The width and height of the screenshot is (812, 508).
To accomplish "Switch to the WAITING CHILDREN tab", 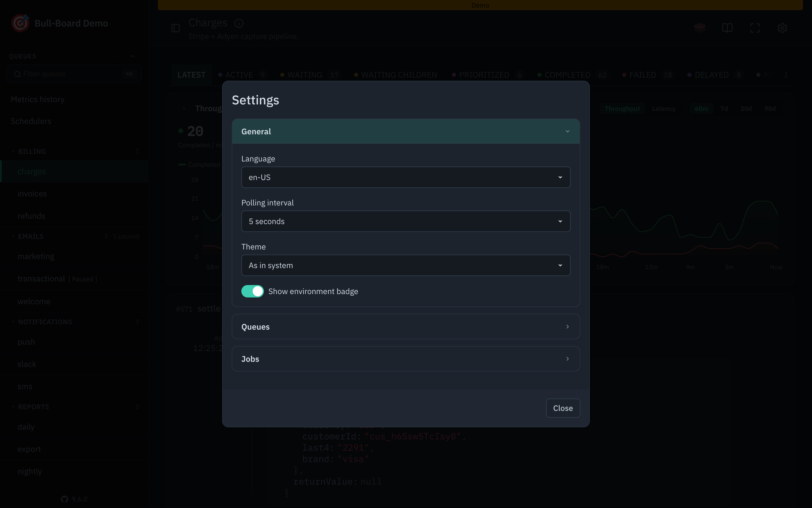I will coord(396,75).
